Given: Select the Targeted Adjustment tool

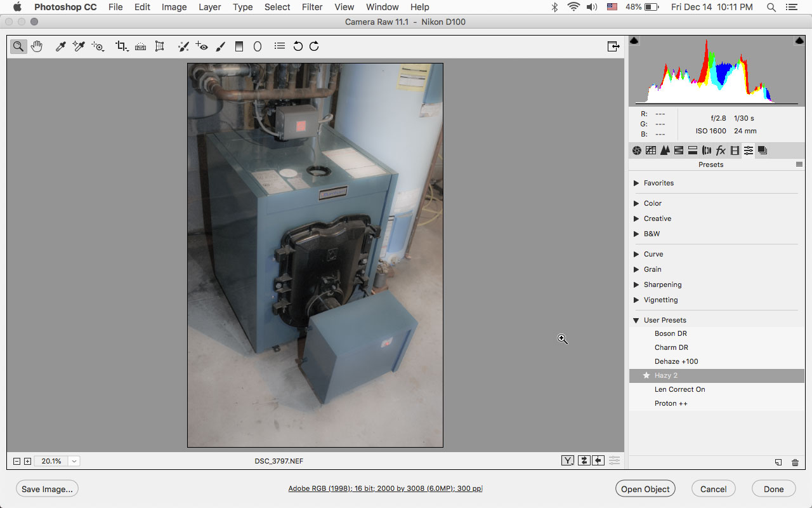Looking at the screenshot, I should [x=98, y=46].
